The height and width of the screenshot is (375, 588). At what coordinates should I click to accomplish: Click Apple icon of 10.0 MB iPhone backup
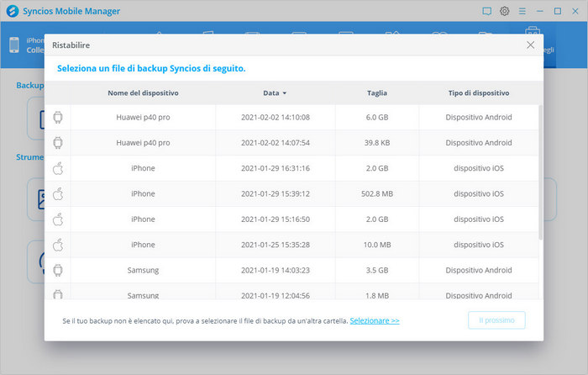58,245
